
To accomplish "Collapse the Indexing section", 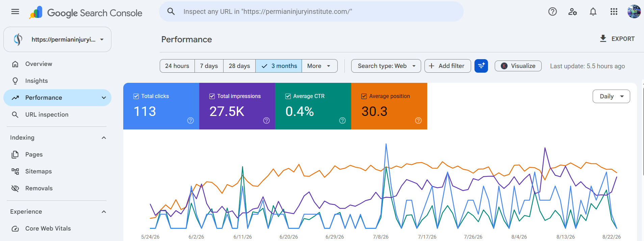I will pyautogui.click(x=104, y=138).
